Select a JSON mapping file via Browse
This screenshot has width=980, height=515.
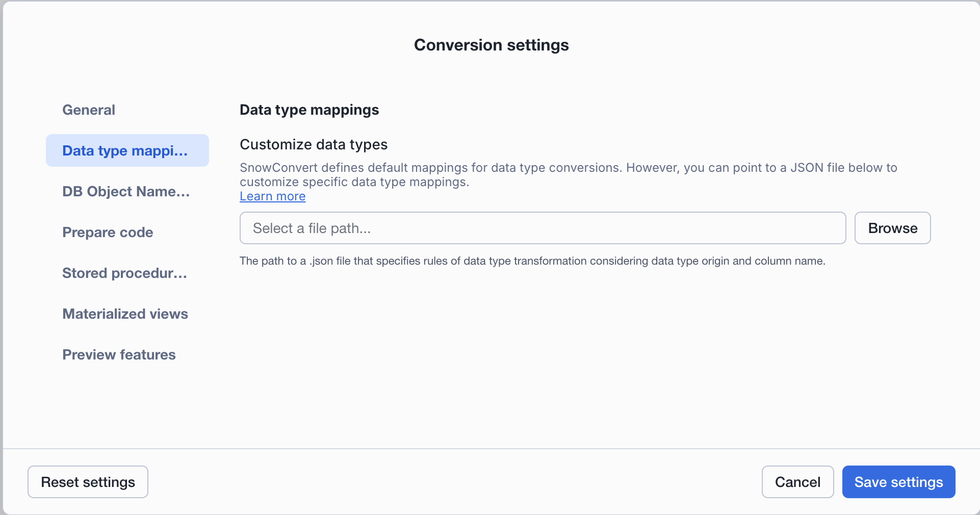[x=892, y=228]
